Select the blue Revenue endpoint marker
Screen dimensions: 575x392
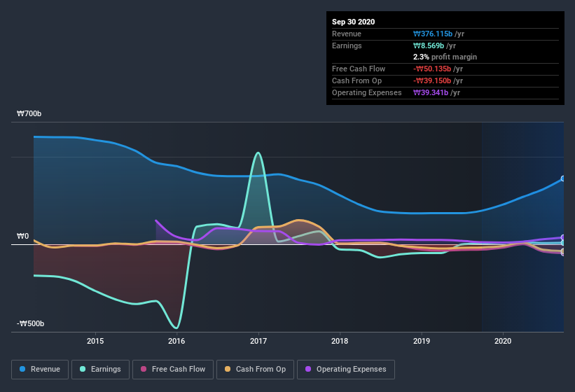(x=563, y=178)
